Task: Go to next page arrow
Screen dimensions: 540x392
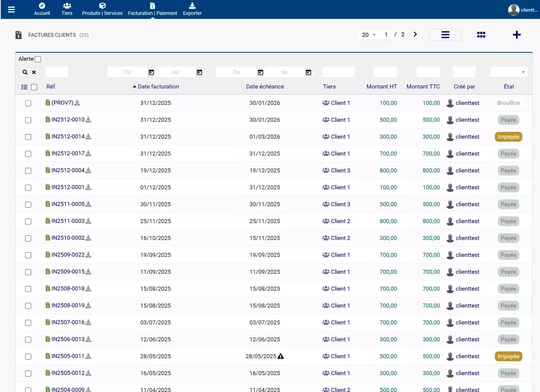Action: point(415,34)
